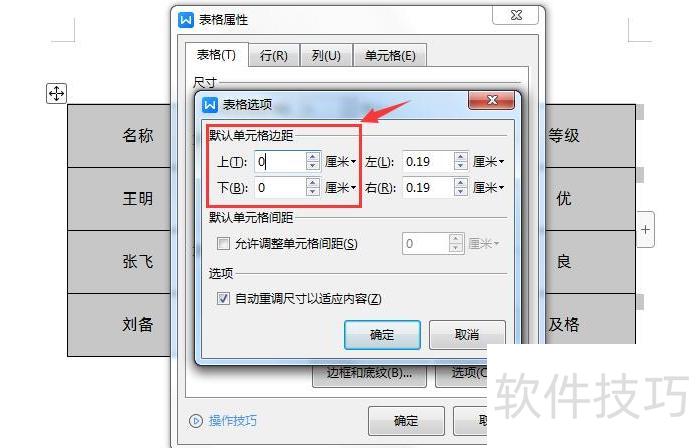696x448 pixels.
Task: Click the table move handle icon
Action: 56,94
